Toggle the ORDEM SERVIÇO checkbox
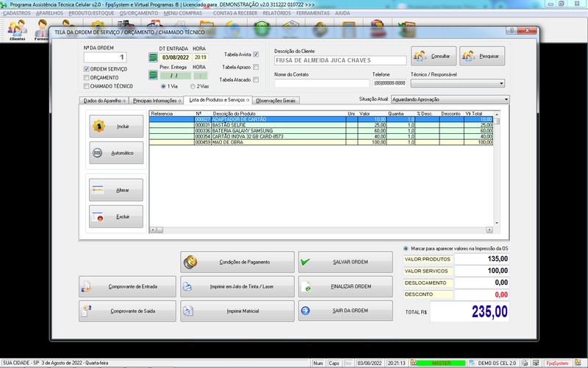This screenshot has width=588, height=368. 87,69
